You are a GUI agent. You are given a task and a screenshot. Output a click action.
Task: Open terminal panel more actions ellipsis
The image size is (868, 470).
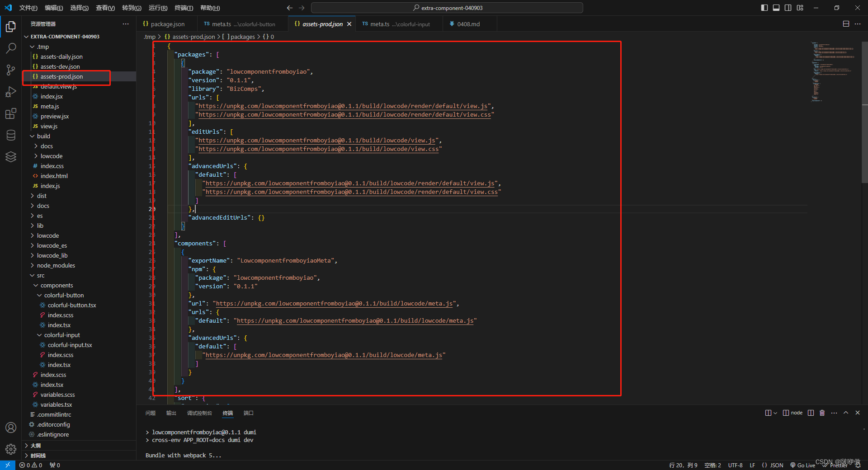tap(834, 413)
